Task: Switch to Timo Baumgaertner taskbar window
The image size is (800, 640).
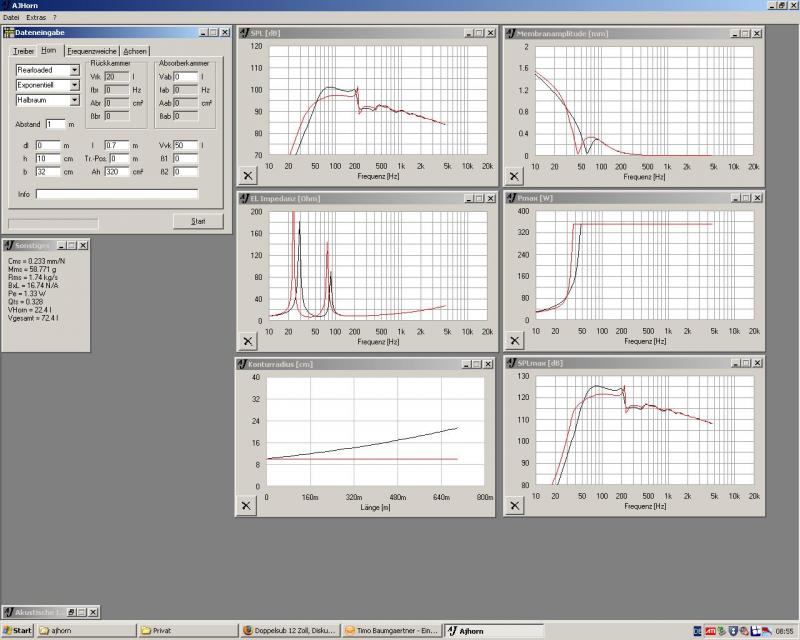Action: pos(391,631)
